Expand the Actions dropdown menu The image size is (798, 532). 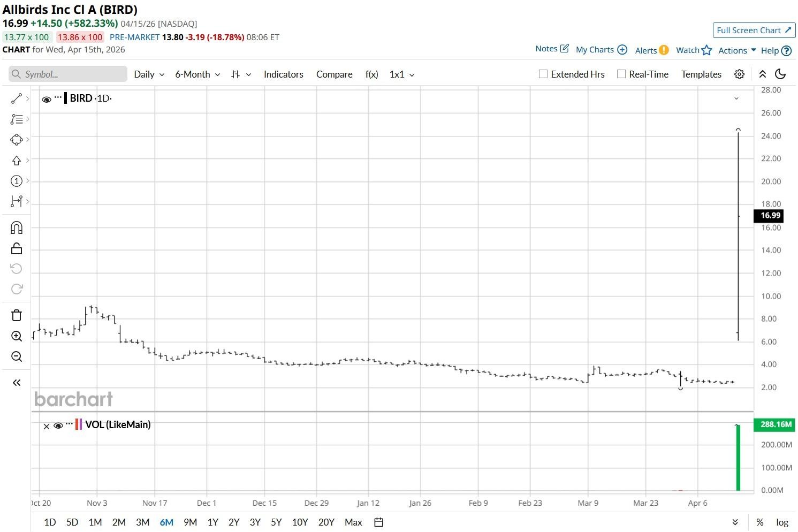pos(737,50)
